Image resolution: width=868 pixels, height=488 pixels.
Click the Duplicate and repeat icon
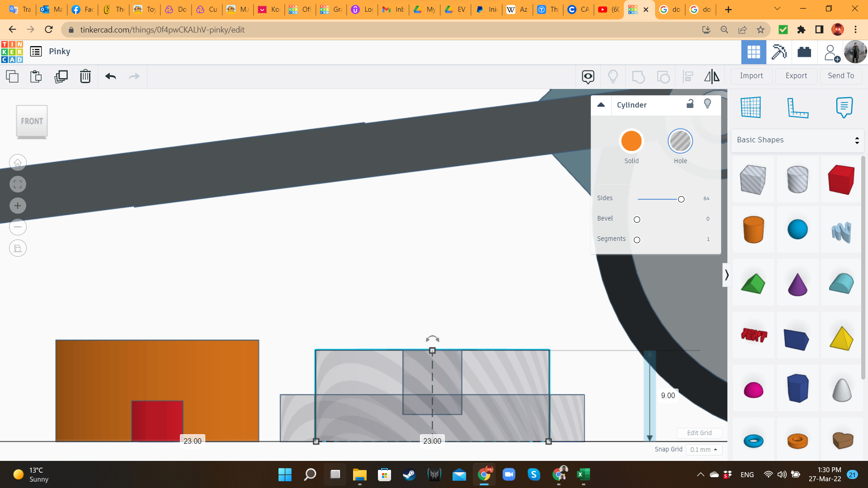61,76
